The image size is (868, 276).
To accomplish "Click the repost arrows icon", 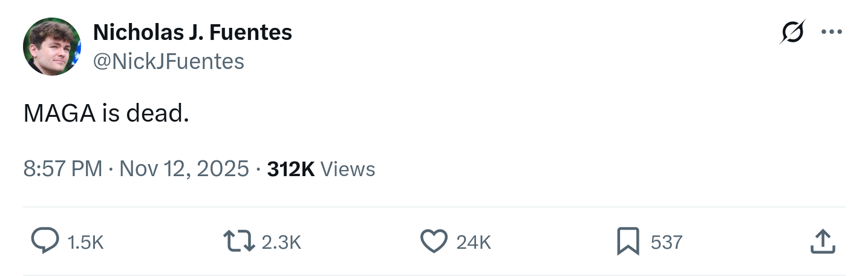I will pyautogui.click(x=240, y=242).
